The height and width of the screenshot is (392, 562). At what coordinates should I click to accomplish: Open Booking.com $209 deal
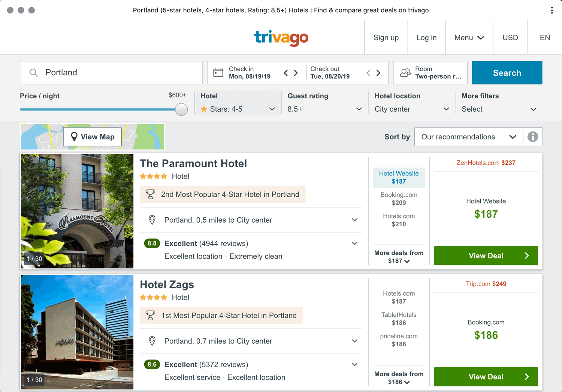click(x=399, y=199)
